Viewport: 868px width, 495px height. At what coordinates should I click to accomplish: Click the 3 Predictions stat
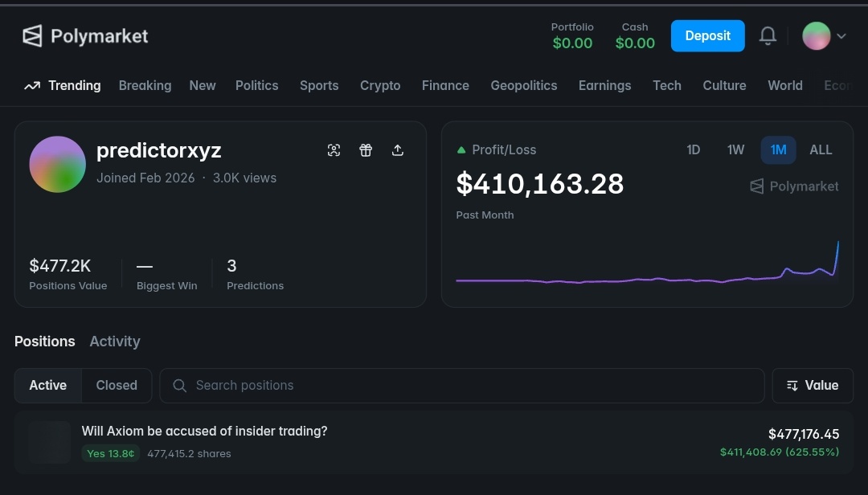[x=256, y=273]
